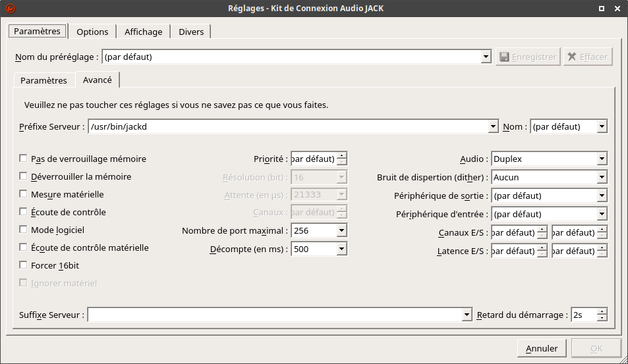Image resolution: width=628 pixels, height=364 pixels.
Task: Click the Retard du démarrage 2s field
Action: click(584, 315)
